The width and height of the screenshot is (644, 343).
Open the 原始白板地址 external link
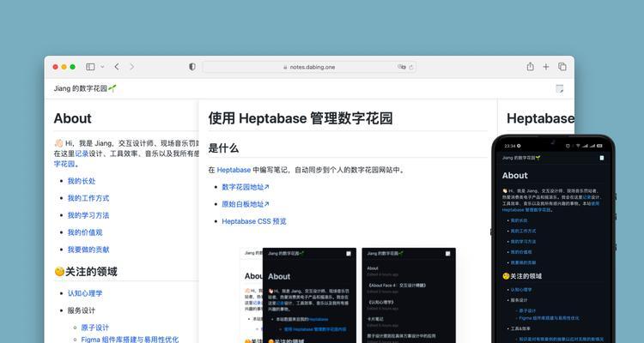pos(246,204)
